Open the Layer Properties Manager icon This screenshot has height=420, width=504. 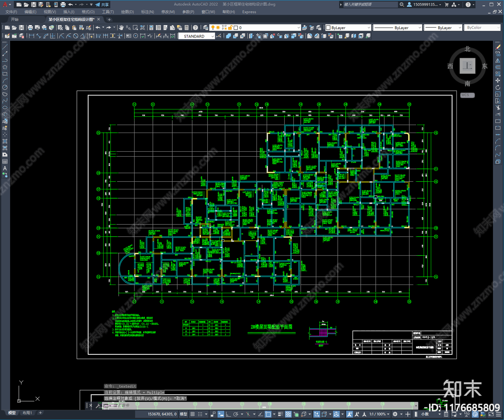click(205, 28)
